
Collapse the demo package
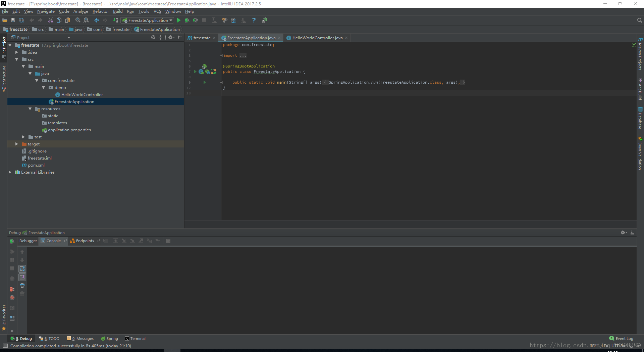pyautogui.click(x=44, y=88)
